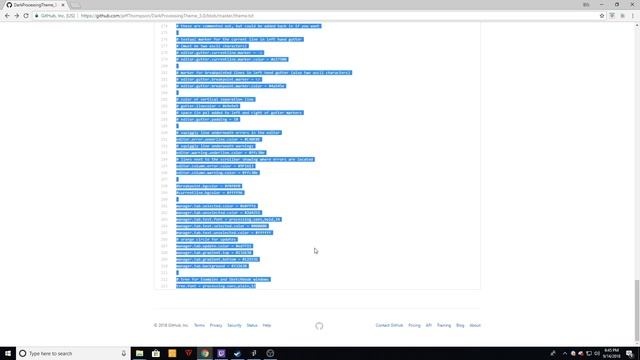This screenshot has height=360, width=640.
Task: Click the network icon in the system tray
Action: pyautogui.click(x=589, y=353)
